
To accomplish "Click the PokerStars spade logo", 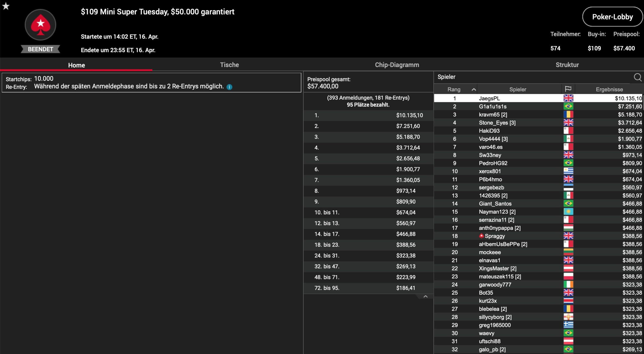I will point(40,25).
